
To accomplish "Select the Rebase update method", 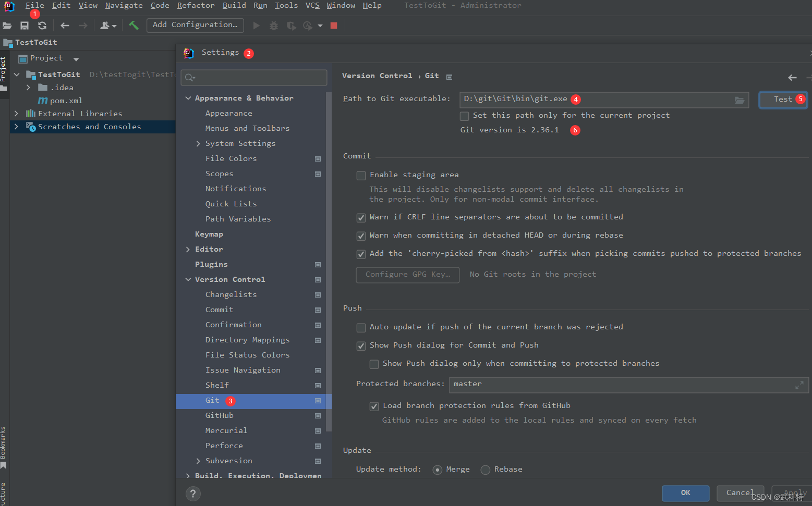I will point(486,470).
